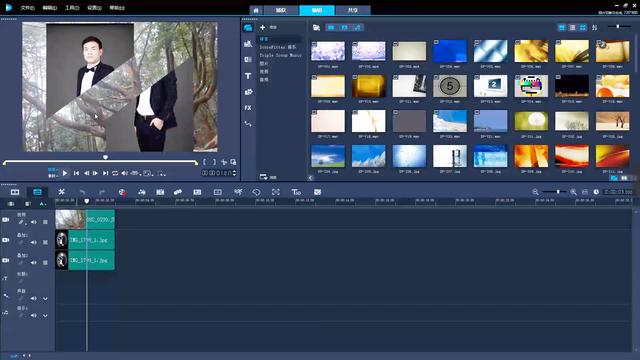This screenshot has width=640, height=360.
Task: Open the Transitions library icon
Action: point(248,60)
